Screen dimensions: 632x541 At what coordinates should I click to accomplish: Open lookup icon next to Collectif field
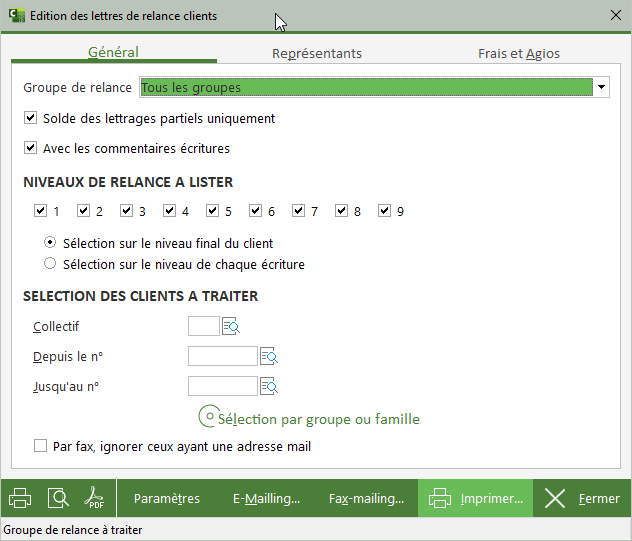(231, 326)
